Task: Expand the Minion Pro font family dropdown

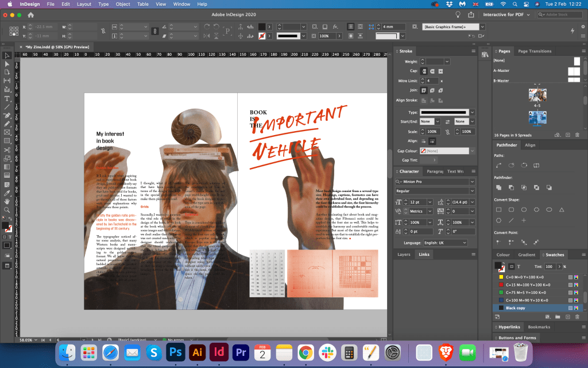Action: point(472,182)
